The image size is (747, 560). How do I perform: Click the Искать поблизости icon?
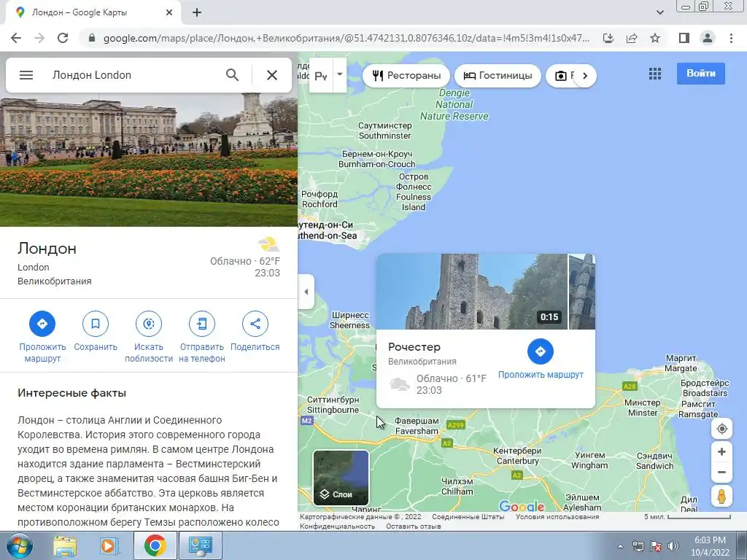(149, 324)
